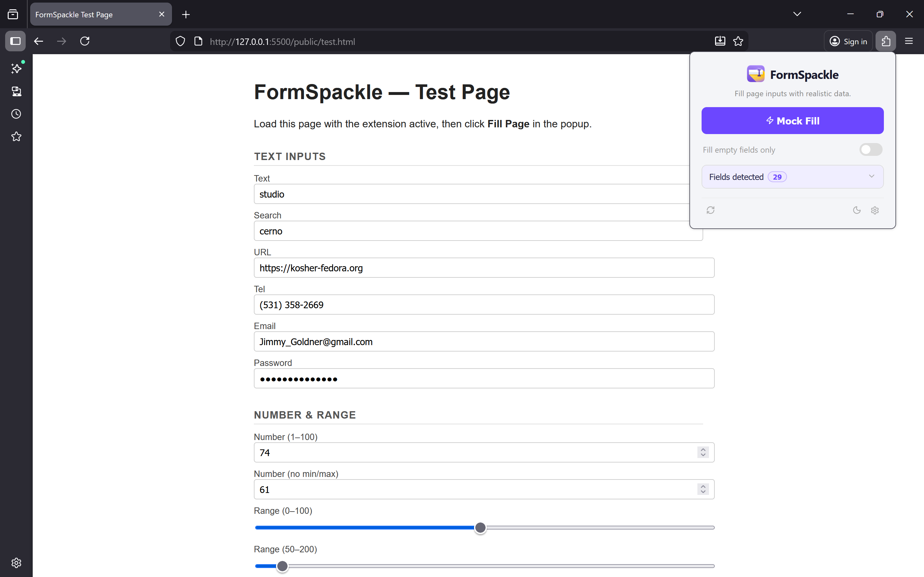Open the AI sparkle sidebar icon
Viewport: 924px width, 577px height.
tap(16, 69)
